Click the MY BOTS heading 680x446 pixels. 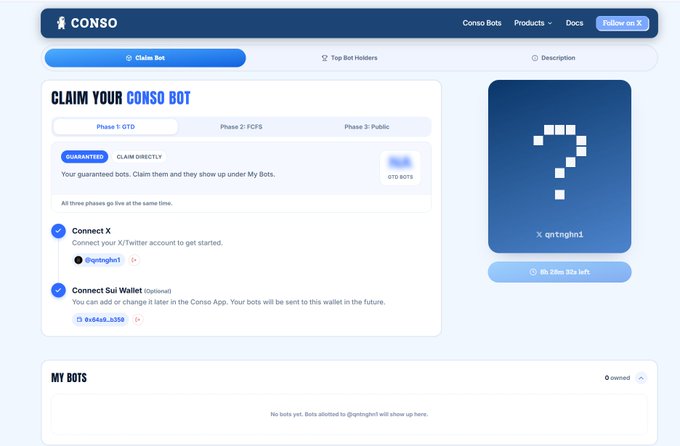click(x=69, y=378)
